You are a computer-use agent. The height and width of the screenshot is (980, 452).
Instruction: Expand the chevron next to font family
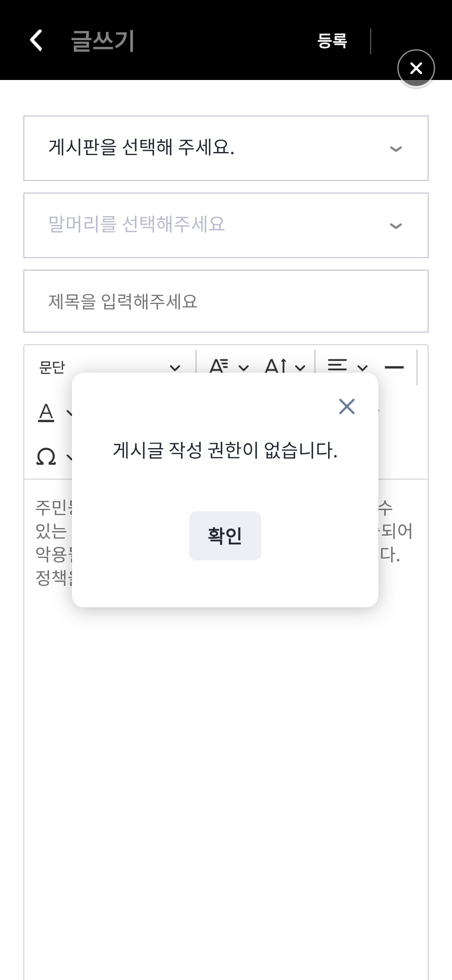pos(244,368)
